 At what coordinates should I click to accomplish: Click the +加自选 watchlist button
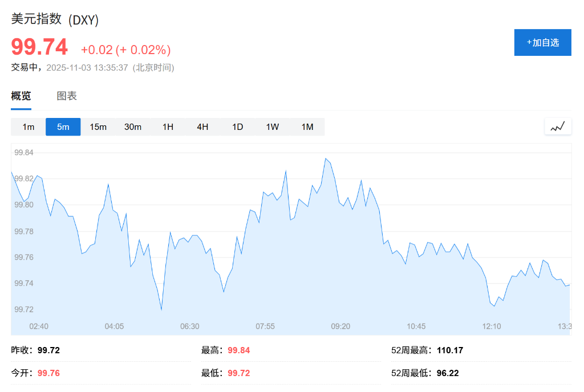tap(542, 42)
